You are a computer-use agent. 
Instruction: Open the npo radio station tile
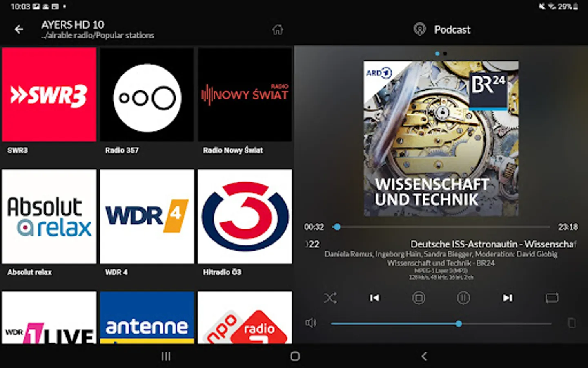point(245,317)
